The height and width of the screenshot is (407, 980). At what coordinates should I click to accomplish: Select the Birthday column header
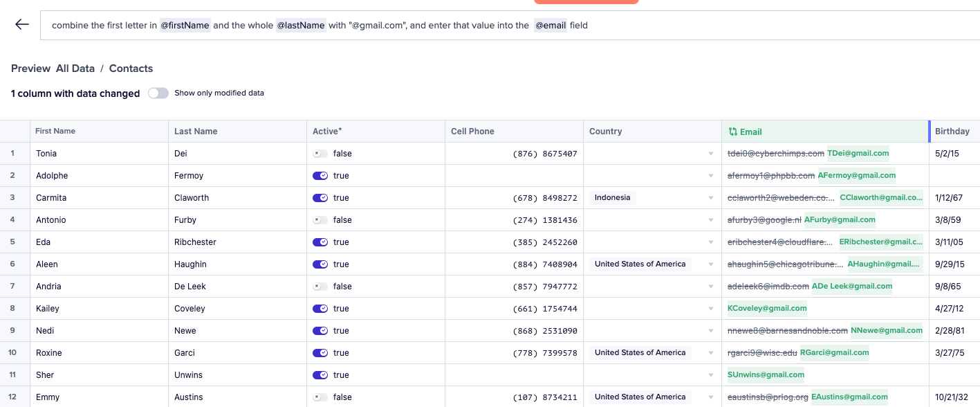coord(952,132)
